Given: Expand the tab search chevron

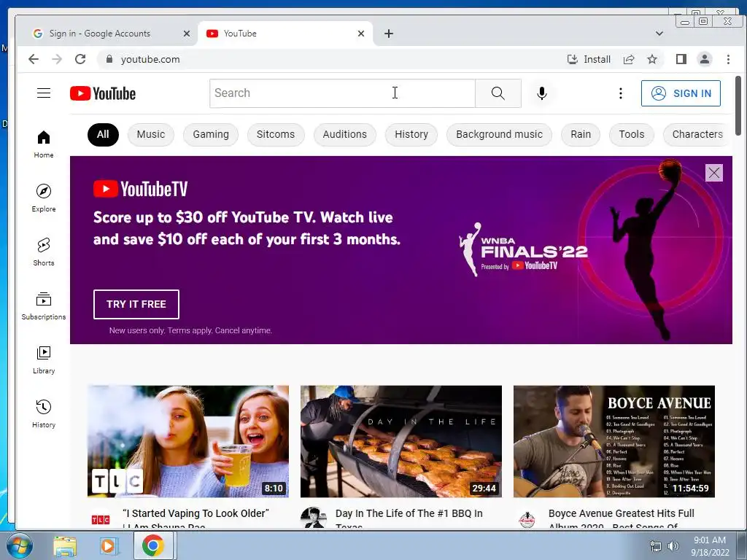Looking at the screenshot, I should (x=659, y=34).
